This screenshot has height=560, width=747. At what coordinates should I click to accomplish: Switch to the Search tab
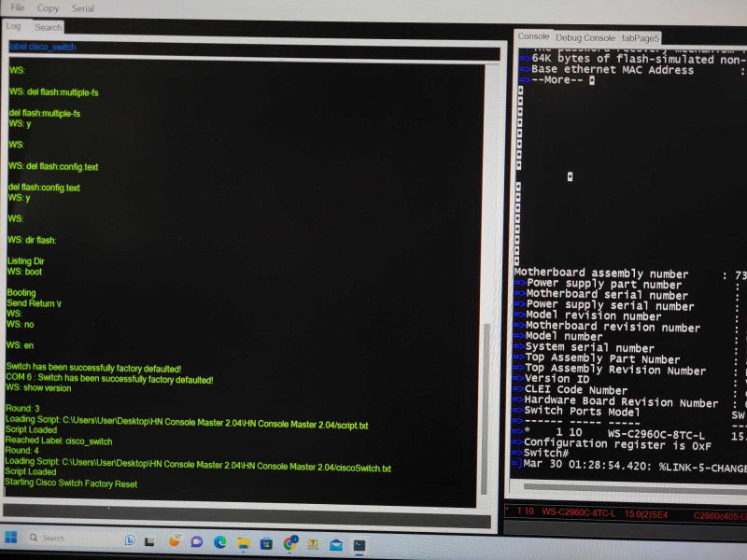49,28
